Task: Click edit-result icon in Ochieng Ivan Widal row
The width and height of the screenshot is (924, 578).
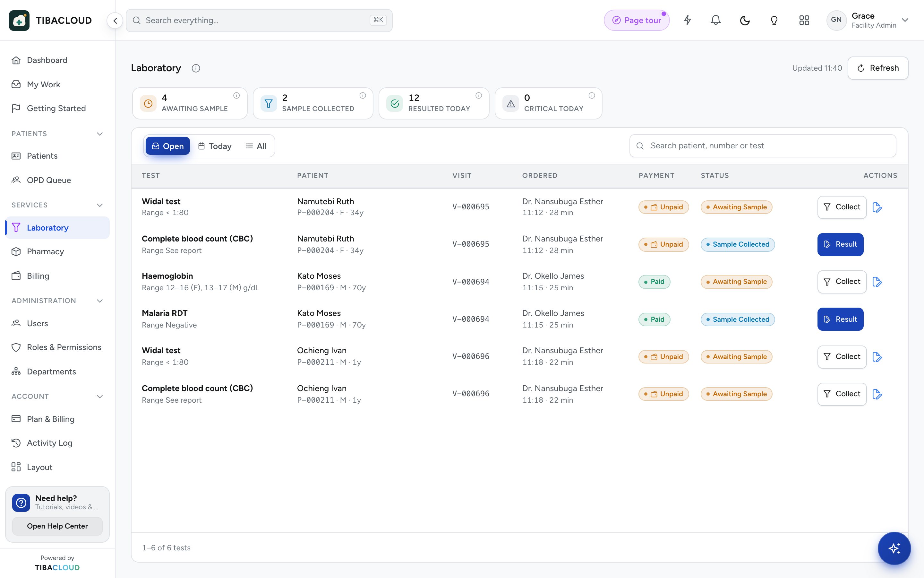Action: [x=877, y=357]
